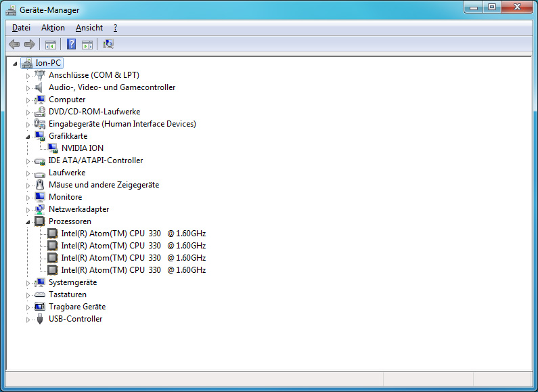The image size is (538, 392).
Task: Expand the Monitore node
Action: [28, 198]
